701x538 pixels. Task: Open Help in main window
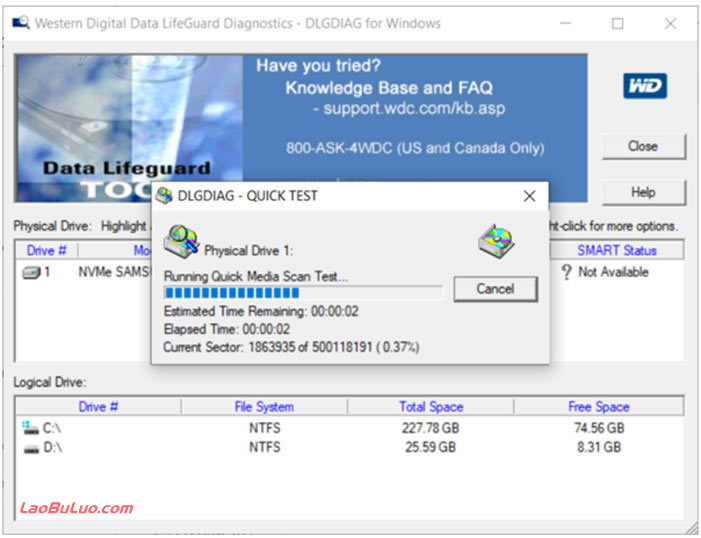tap(643, 193)
